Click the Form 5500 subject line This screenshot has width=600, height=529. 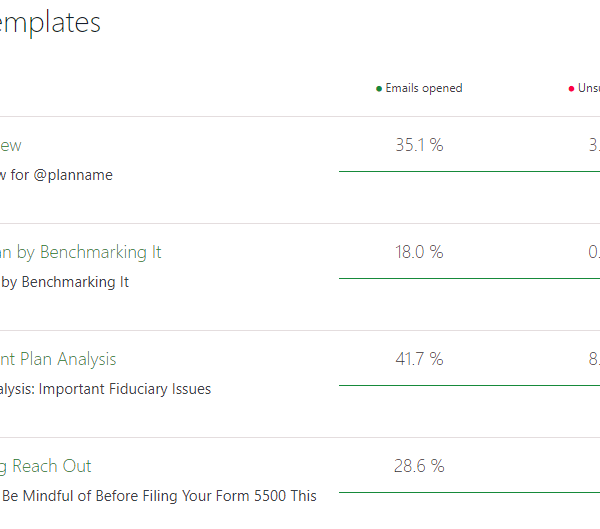point(159,496)
